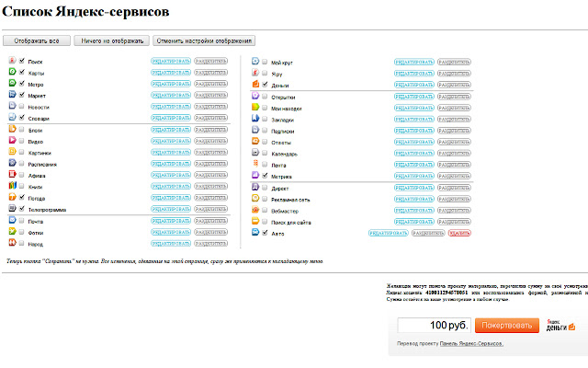Uncheck the Карты checkbox
Screen dimensions: 588x368
22,72
